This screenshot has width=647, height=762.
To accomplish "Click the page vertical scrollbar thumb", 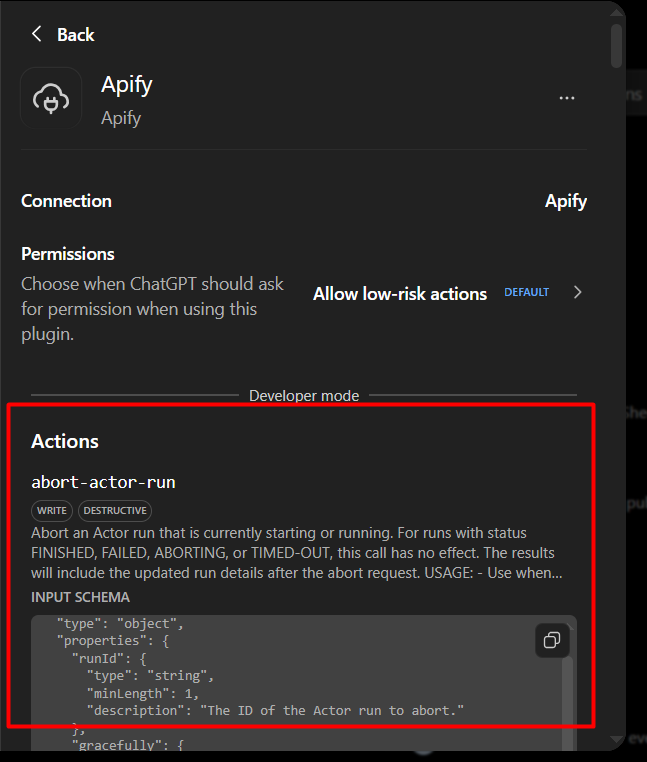I will point(616,45).
